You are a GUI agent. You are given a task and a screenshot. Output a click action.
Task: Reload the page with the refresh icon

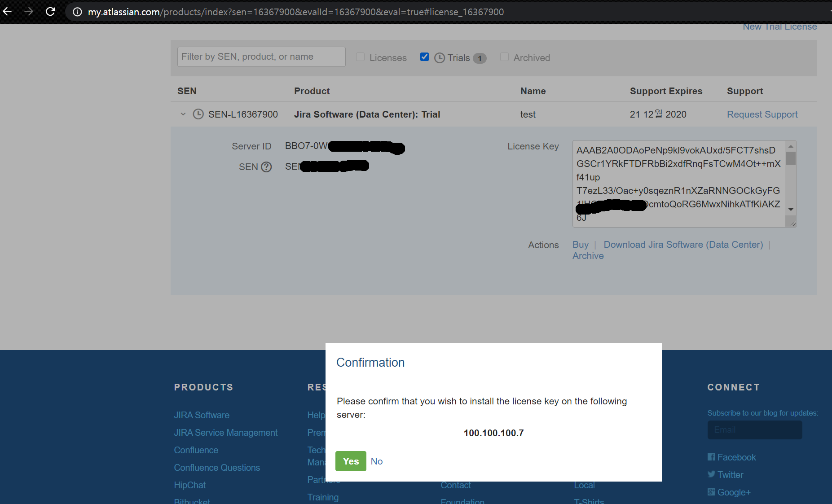click(50, 11)
